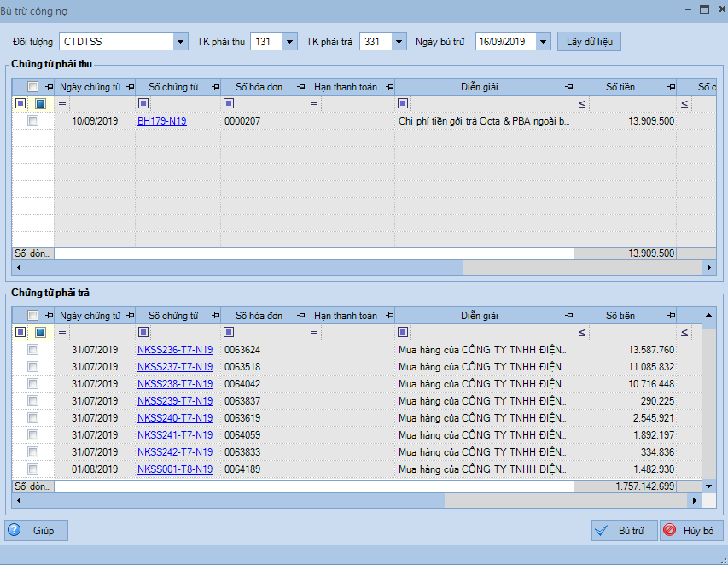Click the Lấy dữ liệu button
The image size is (728, 565).
[589, 42]
